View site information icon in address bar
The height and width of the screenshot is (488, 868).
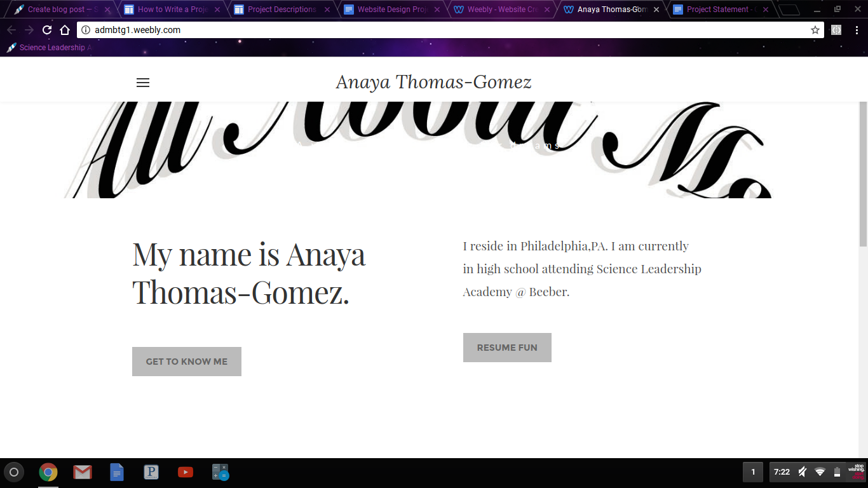(x=86, y=30)
